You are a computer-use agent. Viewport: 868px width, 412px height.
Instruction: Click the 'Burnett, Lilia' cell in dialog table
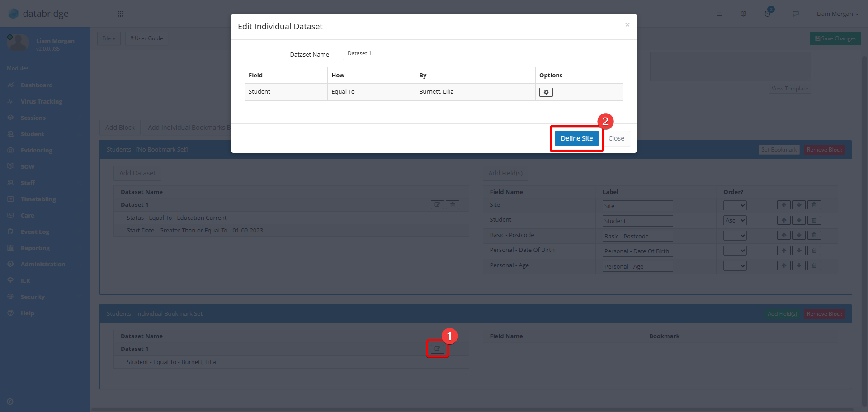point(475,92)
